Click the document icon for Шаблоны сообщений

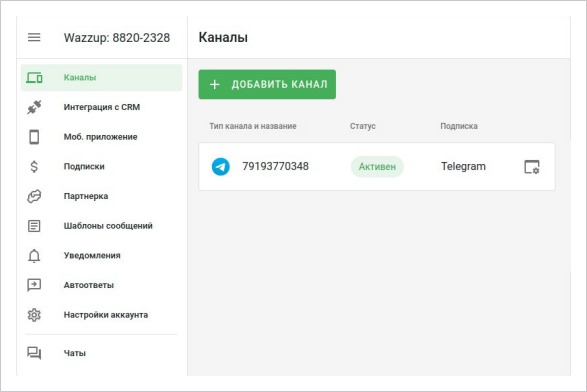(34, 226)
